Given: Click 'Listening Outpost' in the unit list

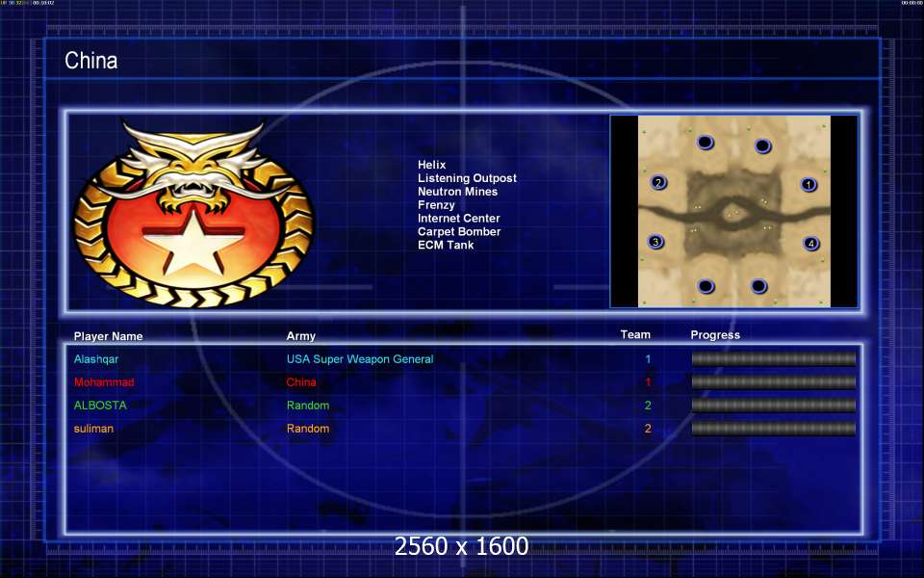Looking at the screenshot, I should click(468, 178).
